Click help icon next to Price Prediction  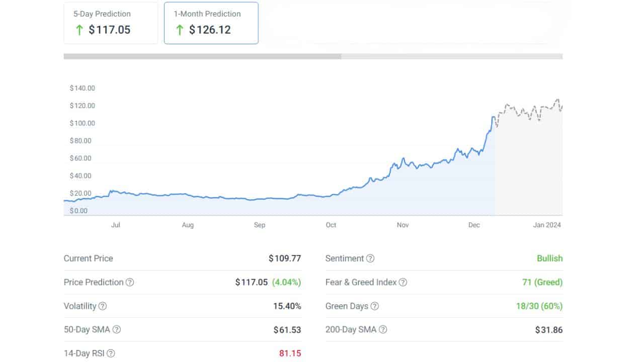[130, 283]
